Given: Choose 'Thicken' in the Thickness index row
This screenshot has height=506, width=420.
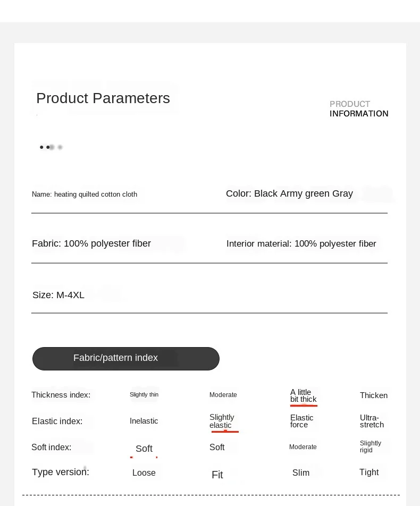Looking at the screenshot, I should point(374,395).
